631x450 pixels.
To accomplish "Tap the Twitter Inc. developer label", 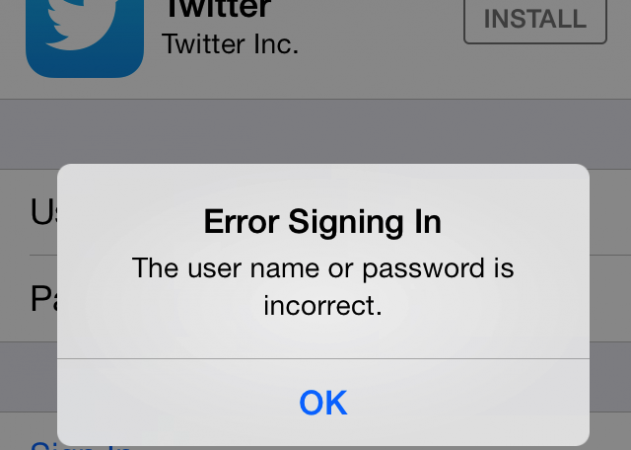I will [230, 44].
